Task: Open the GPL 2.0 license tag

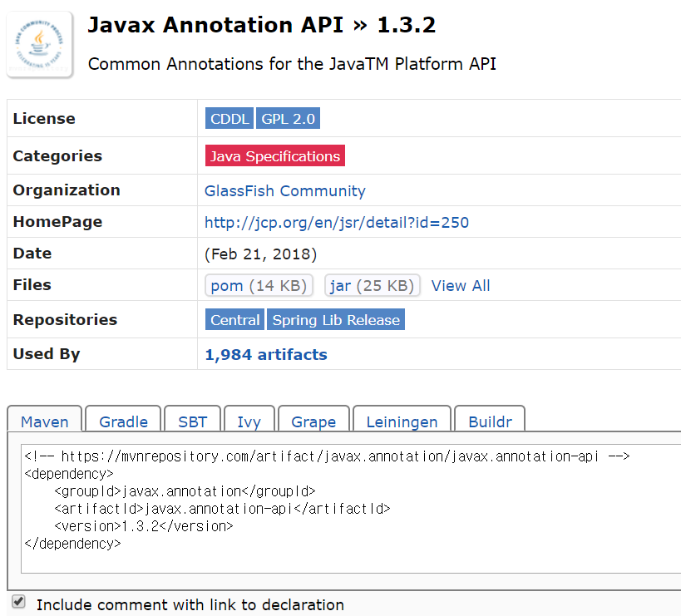Action: tap(288, 119)
